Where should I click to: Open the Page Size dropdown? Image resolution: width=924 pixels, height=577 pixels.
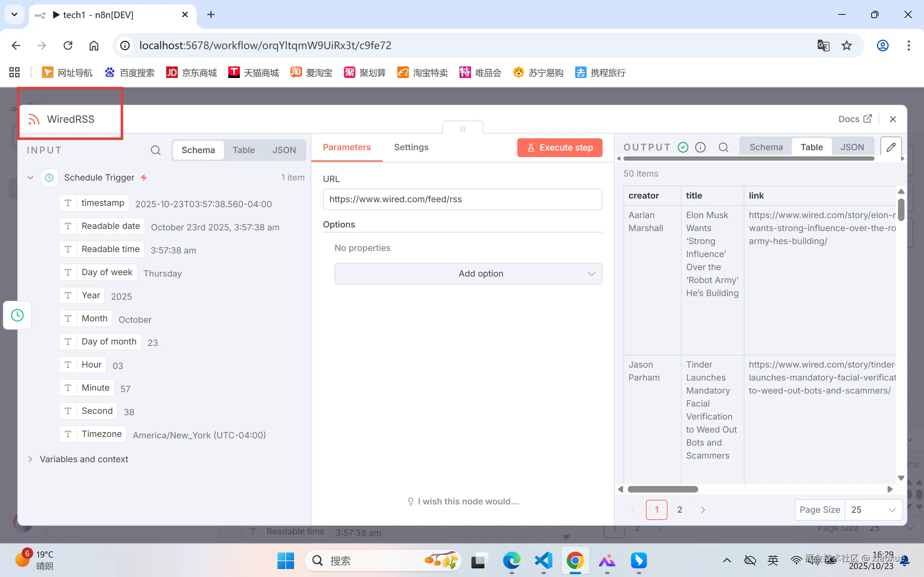pyautogui.click(x=873, y=510)
